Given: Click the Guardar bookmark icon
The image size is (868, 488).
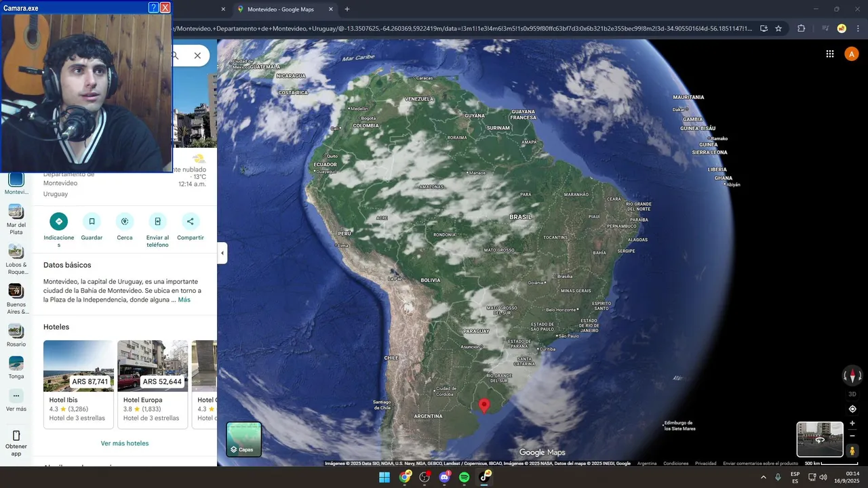Looking at the screenshot, I should click(x=92, y=221).
